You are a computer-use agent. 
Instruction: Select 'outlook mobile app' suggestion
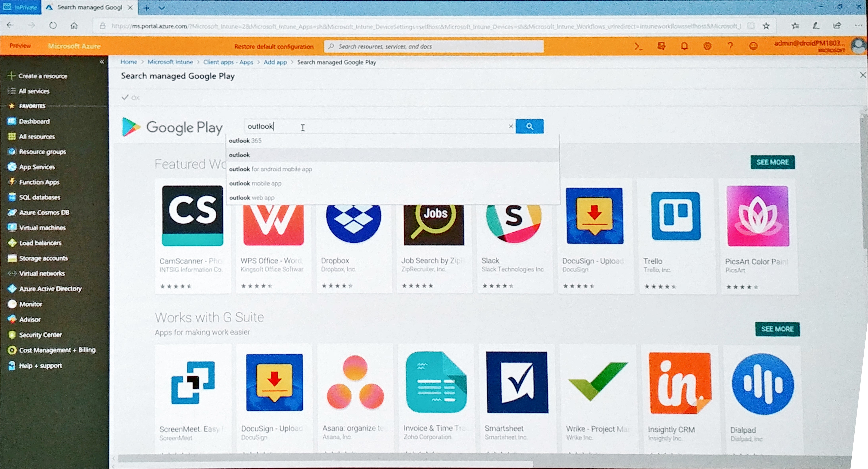click(x=393, y=183)
